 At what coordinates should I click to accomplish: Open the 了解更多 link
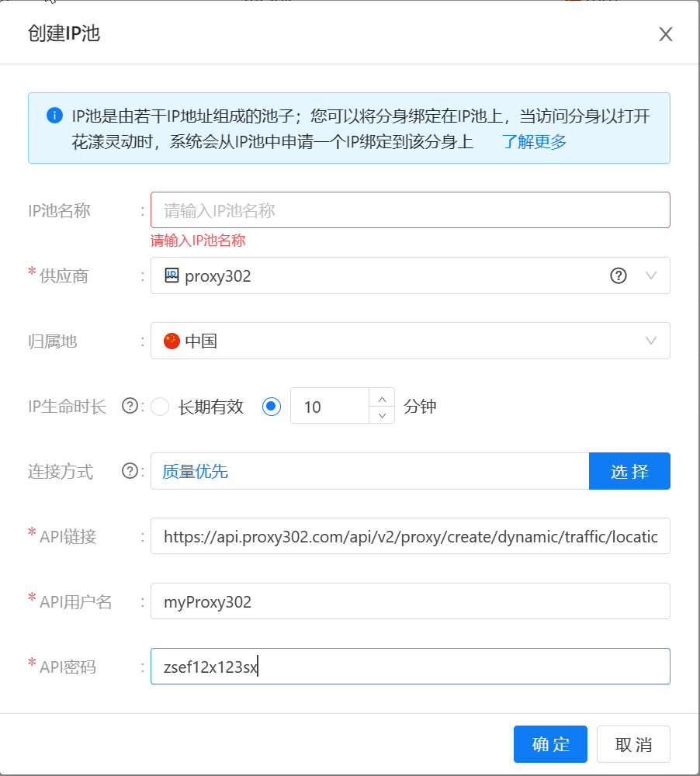click(534, 141)
